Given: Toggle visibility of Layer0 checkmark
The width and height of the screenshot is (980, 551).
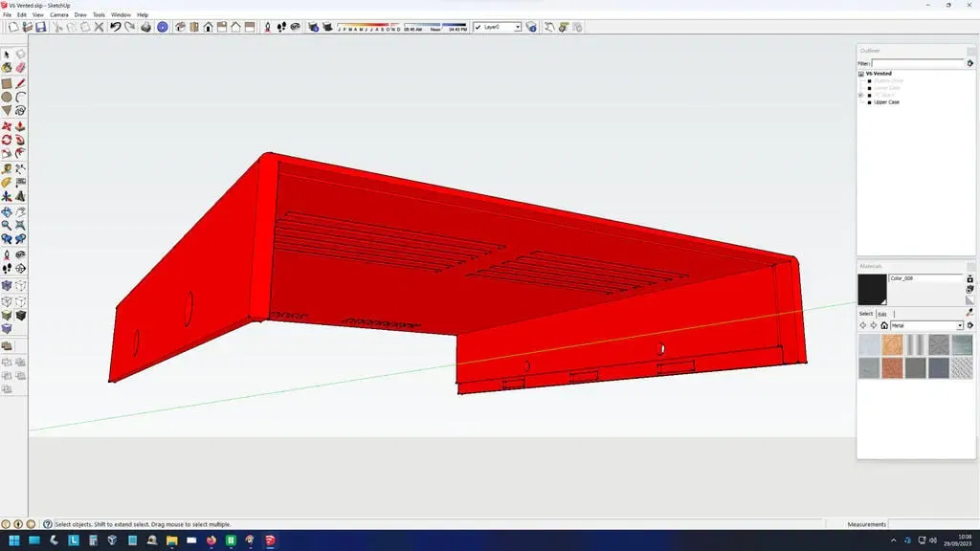Looking at the screenshot, I should click(x=479, y=27).
